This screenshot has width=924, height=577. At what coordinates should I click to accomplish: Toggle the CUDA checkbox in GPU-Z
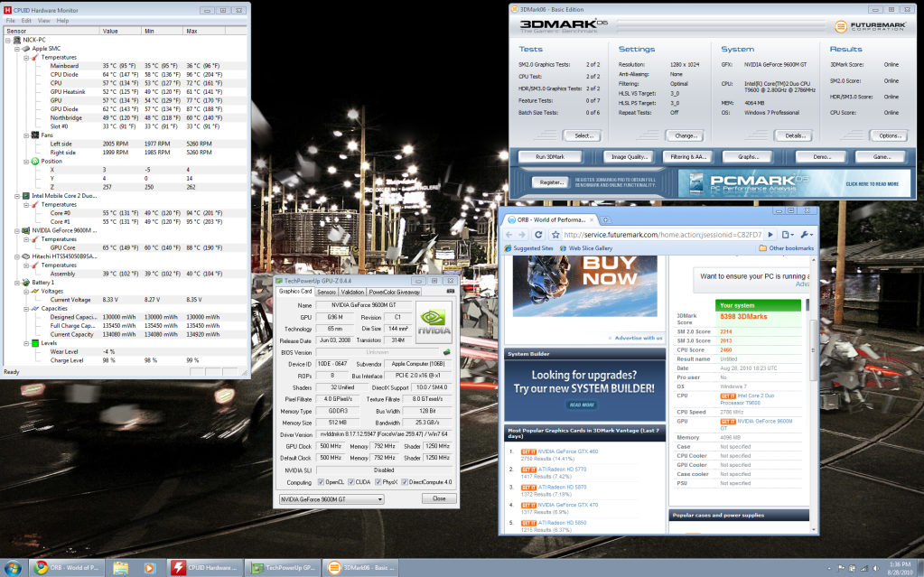(350, 482)
